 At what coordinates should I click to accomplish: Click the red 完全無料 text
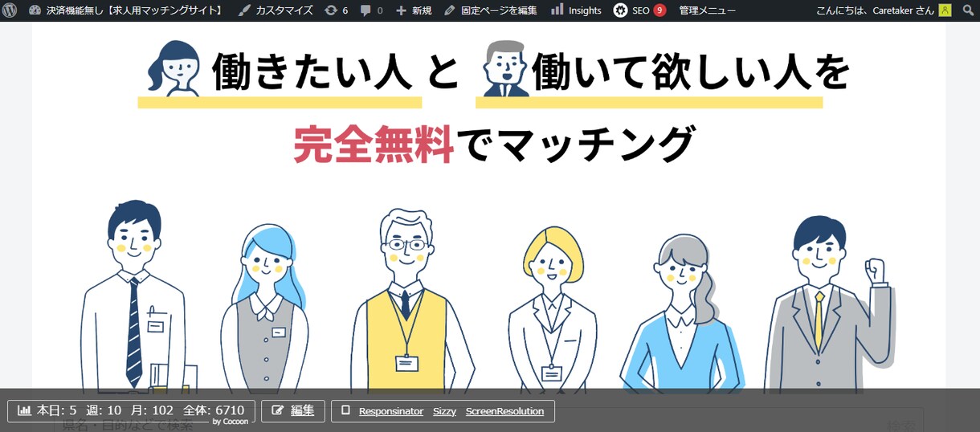374,145
